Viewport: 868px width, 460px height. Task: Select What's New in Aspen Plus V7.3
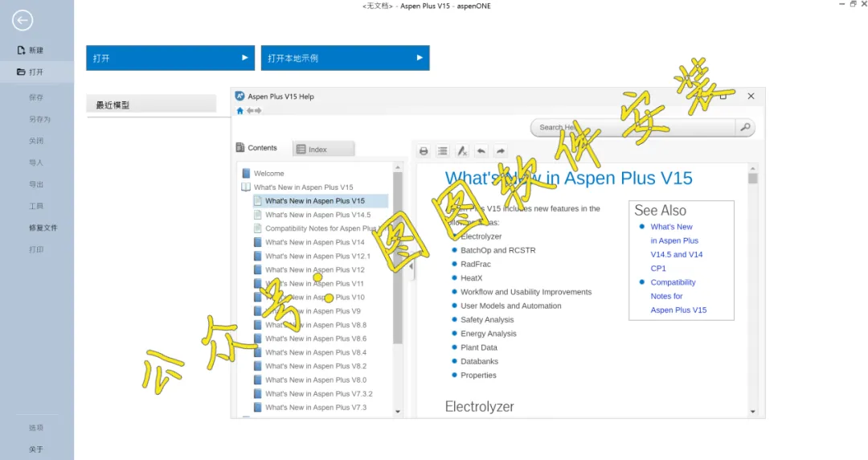click(316, 408)
